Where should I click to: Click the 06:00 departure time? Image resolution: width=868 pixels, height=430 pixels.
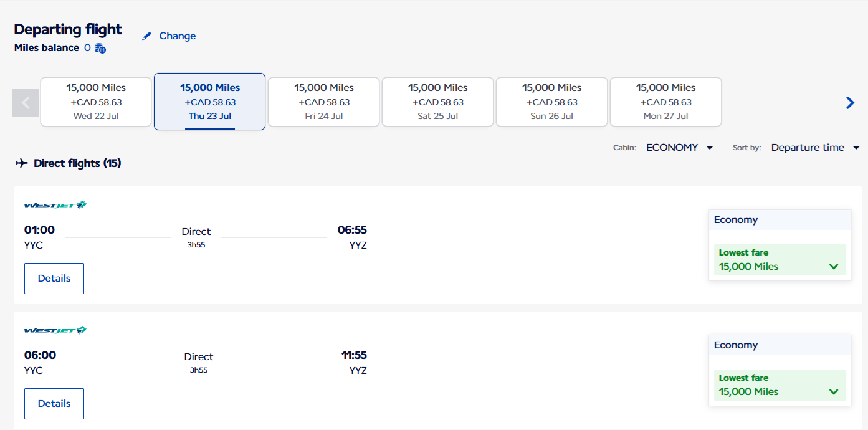pyautogui.click(x=40, y=355)
